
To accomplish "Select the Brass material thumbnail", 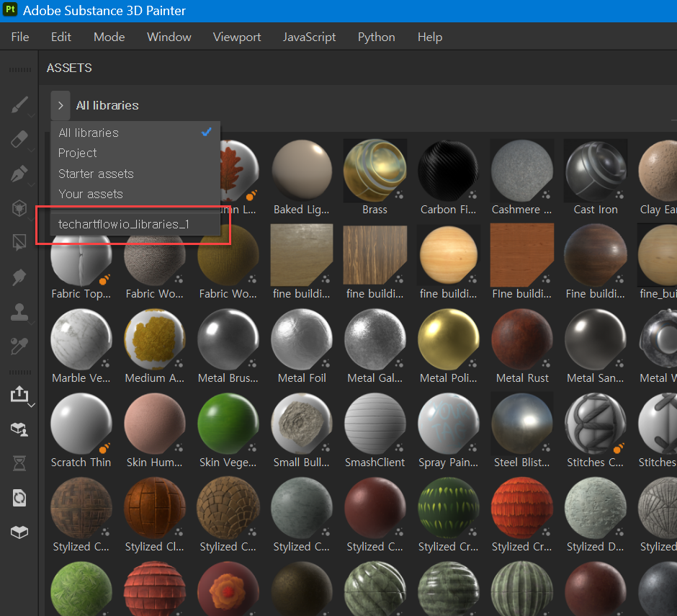I will point(375,171).
